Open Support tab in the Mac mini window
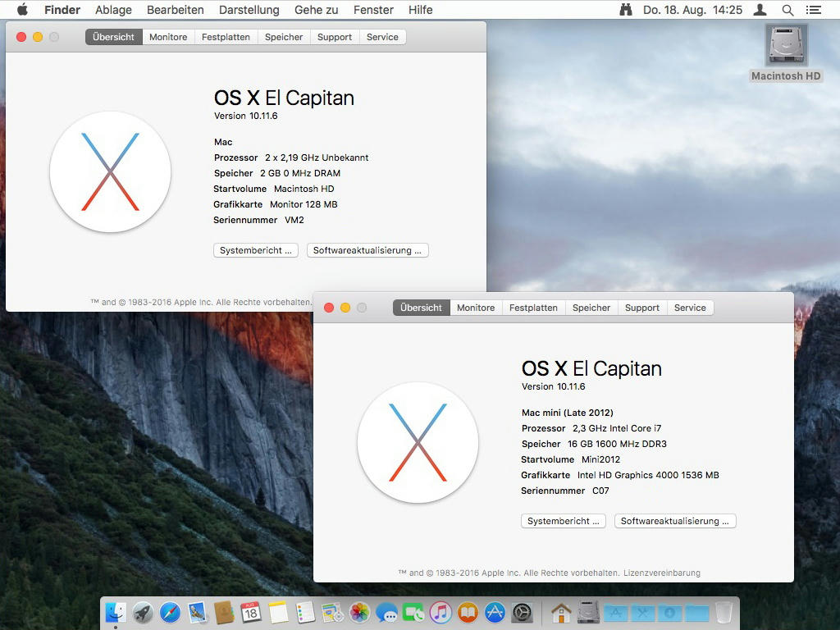This screenshot has height=630, width=840. [642, 308]
